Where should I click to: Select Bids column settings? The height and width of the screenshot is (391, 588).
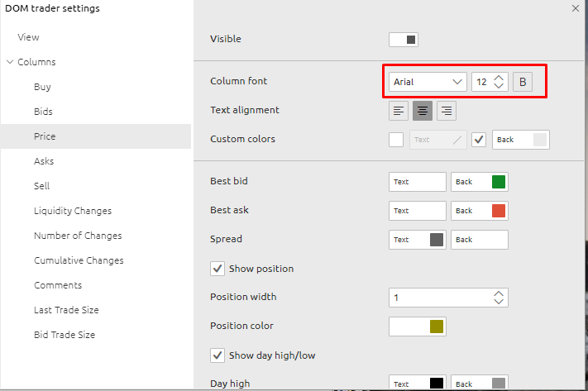click(43, 112)
